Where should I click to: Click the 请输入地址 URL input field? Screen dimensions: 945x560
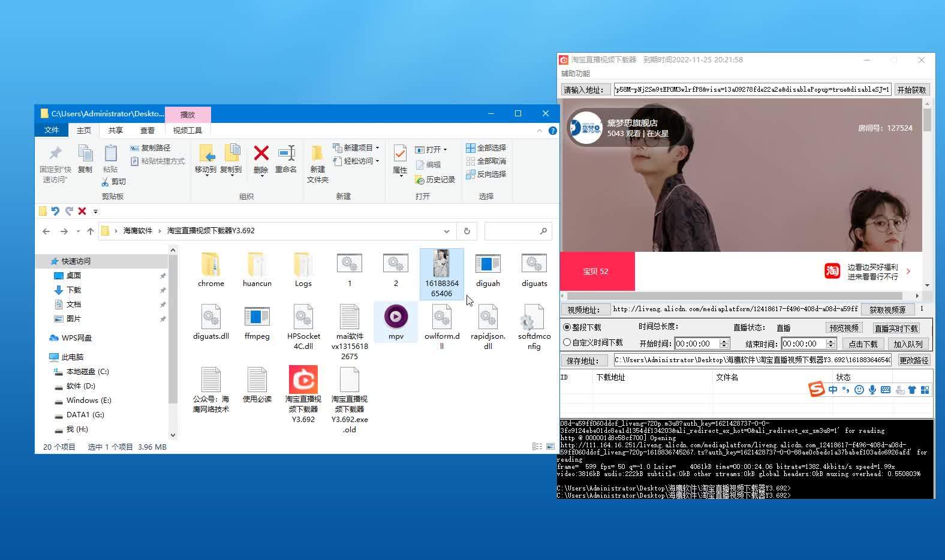coord(753,89)
